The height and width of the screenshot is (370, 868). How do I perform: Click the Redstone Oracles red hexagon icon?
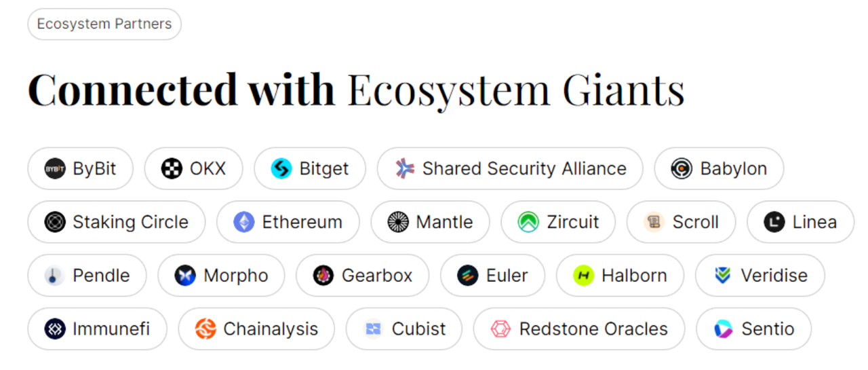coord(500,329)
